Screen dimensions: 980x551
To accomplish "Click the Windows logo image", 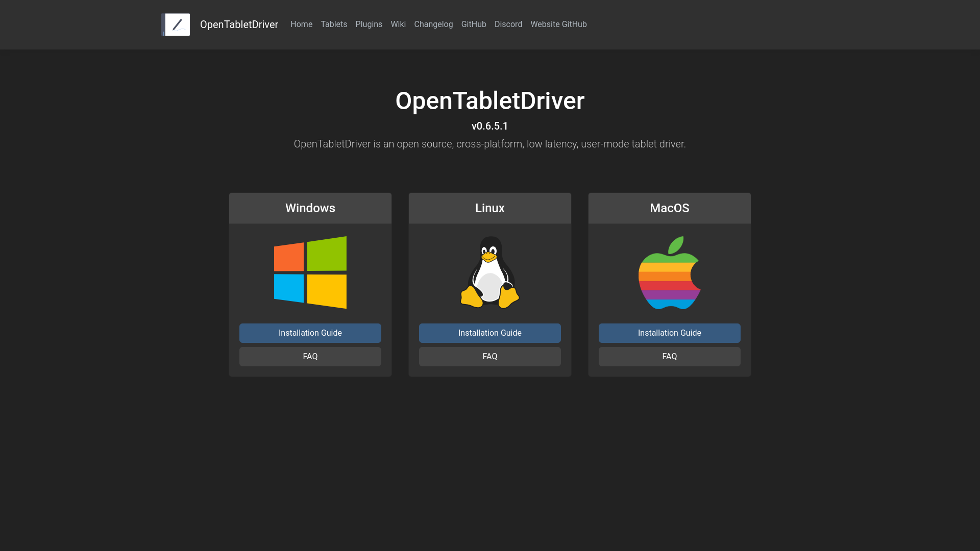I will coord(310,272).
